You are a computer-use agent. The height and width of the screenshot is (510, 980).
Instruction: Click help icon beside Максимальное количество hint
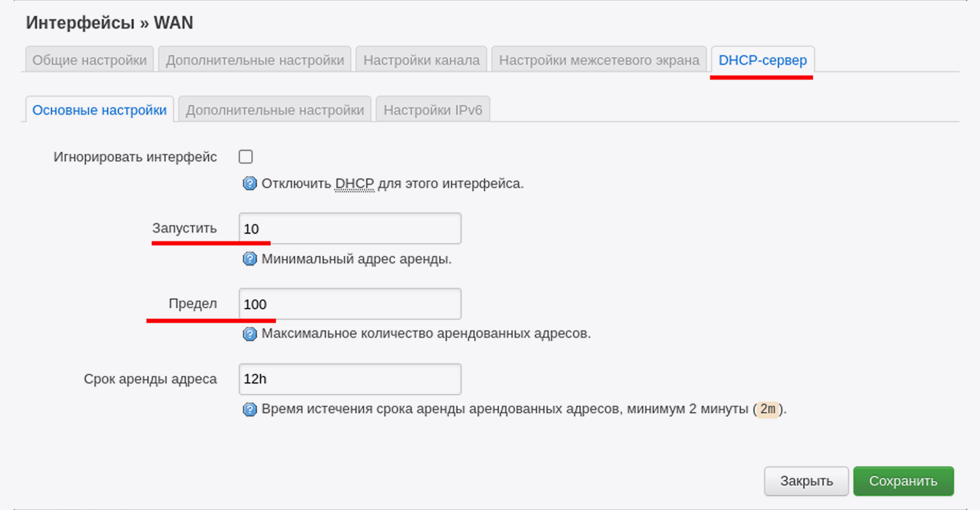coord(250,334)
